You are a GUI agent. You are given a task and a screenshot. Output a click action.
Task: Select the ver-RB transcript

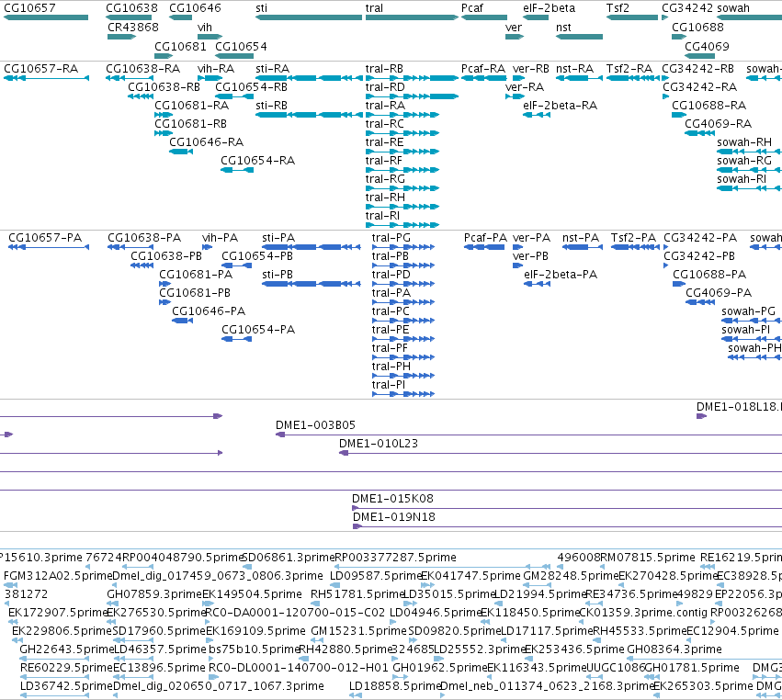(x=518, y=78)
